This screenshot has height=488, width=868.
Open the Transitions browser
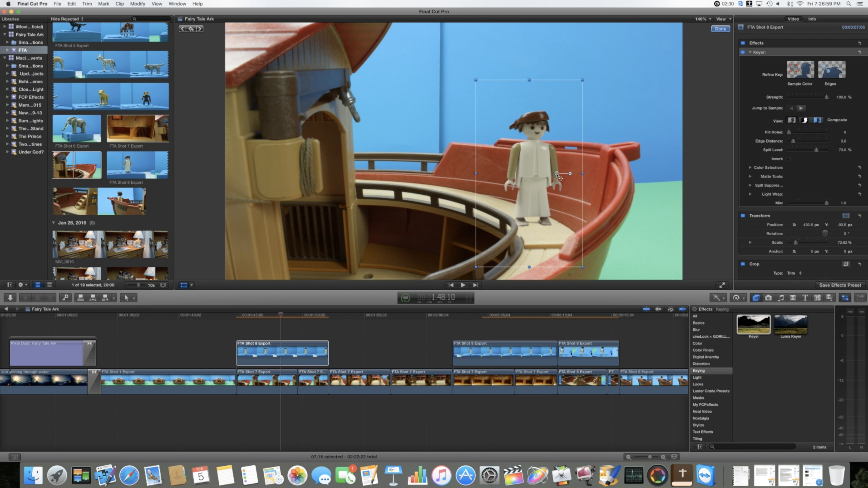click(793, 298)
